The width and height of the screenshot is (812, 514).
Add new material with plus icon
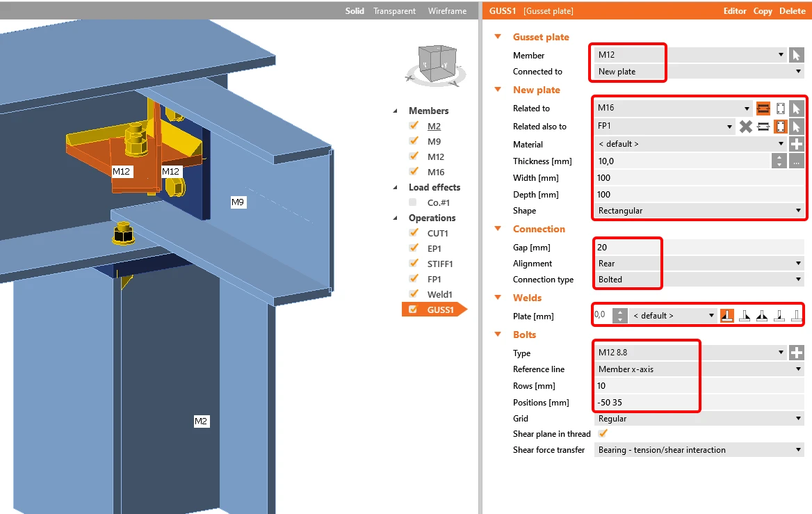[797, 144]
